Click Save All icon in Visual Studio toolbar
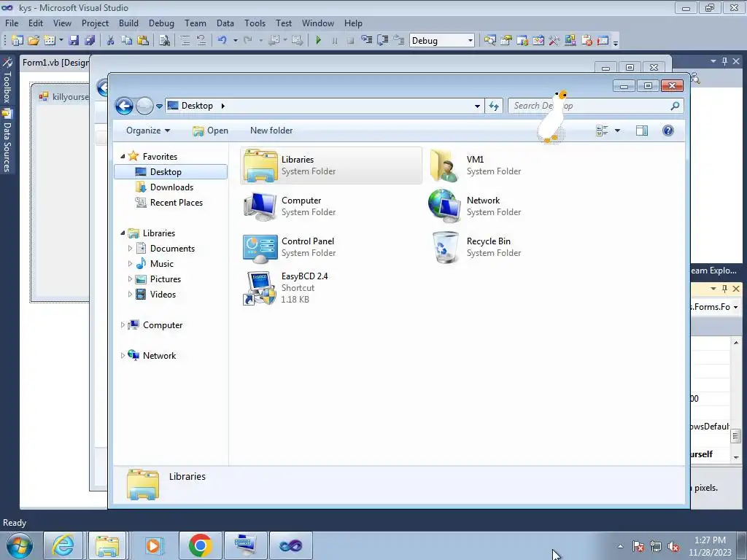 point(90,41)
